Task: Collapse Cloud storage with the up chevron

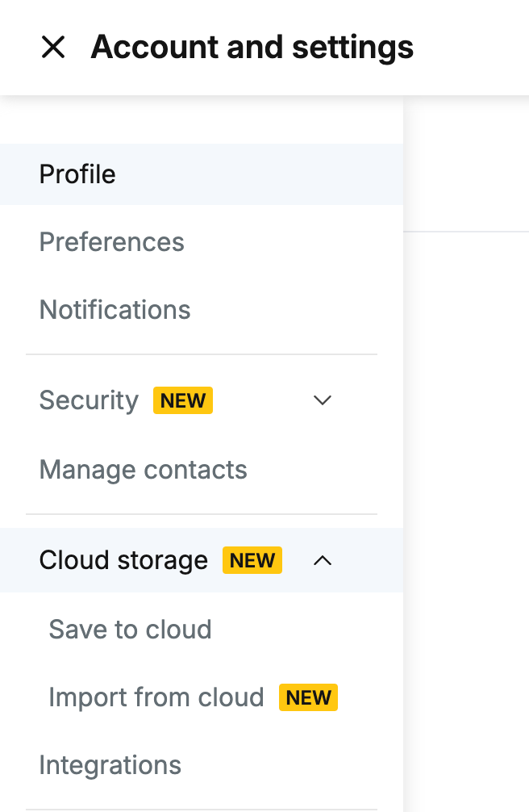Action: point(322,560)
